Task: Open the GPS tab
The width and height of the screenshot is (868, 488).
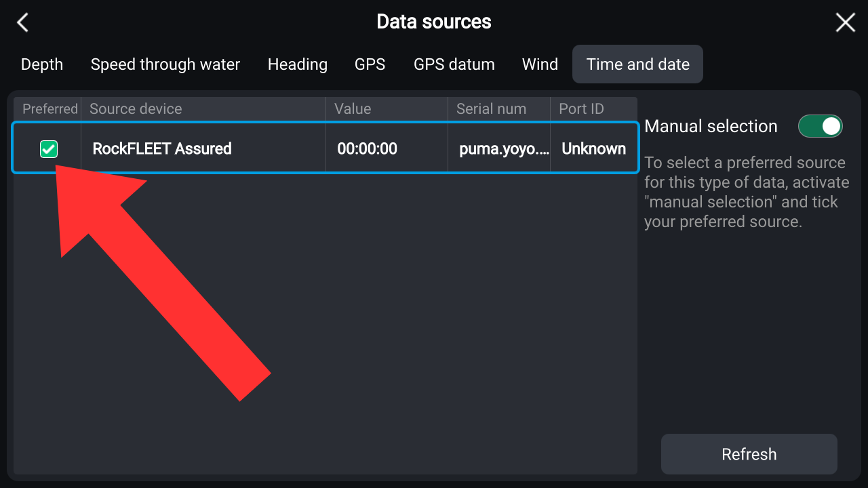Action: click(370, 64)
